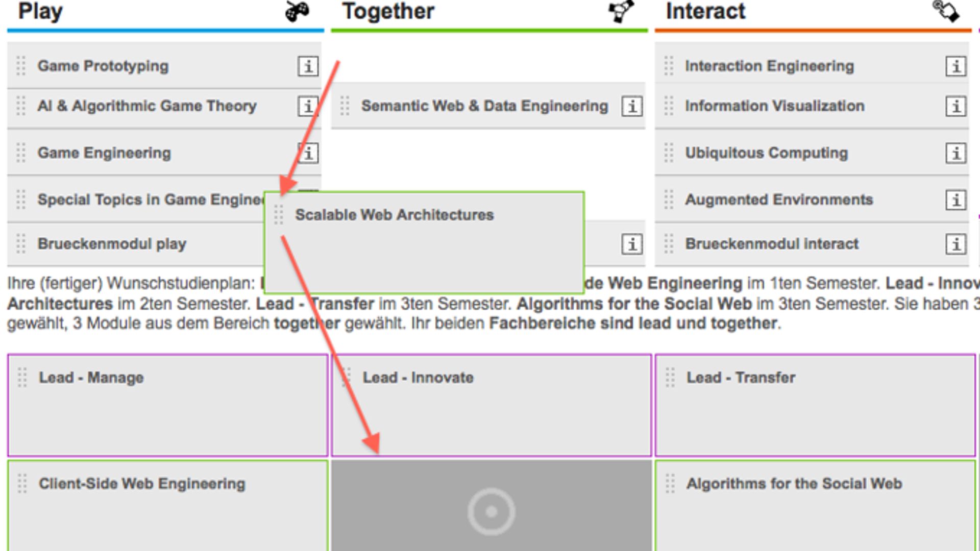This screenshot has width=980, height=551.
Task: Click the Client-Side Web Engineering box
Action: click(167, 506)
